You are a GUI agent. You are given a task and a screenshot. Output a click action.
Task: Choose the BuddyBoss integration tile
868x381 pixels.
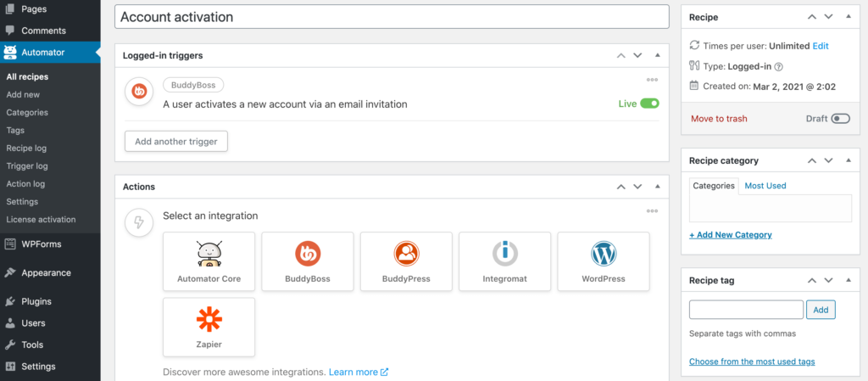tap(307, 261)
